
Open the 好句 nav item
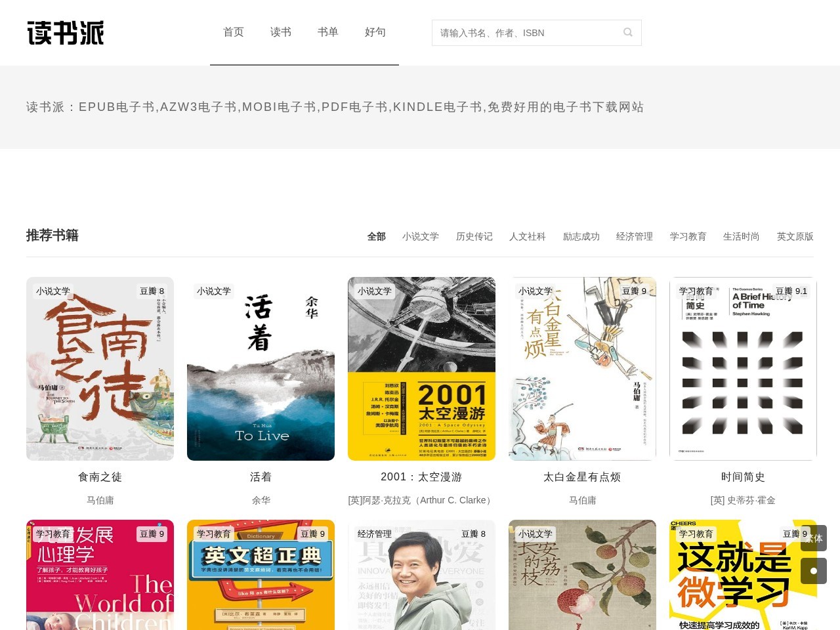375,32
